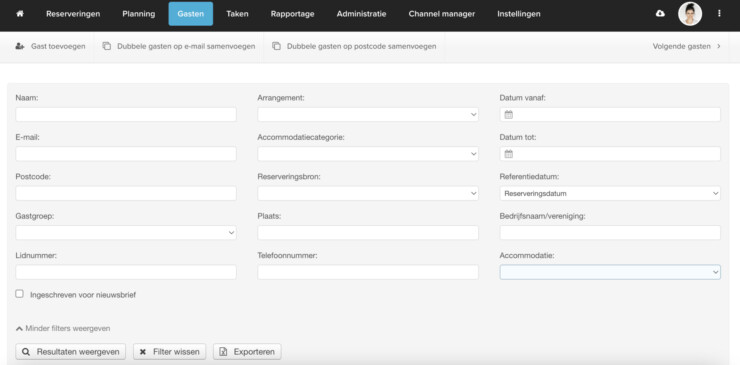Go to Volgende gasten
This screenshot has height=365, width=740.
687,46
